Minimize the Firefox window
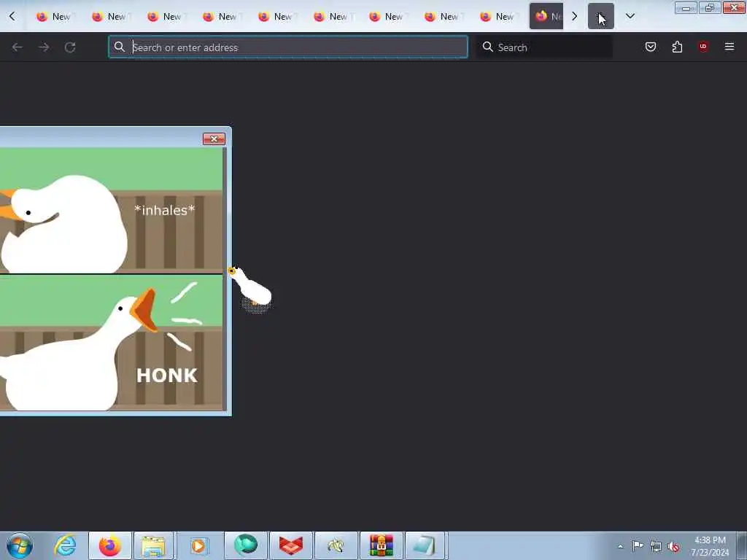747x560 pixels. [x=686, y=8]
